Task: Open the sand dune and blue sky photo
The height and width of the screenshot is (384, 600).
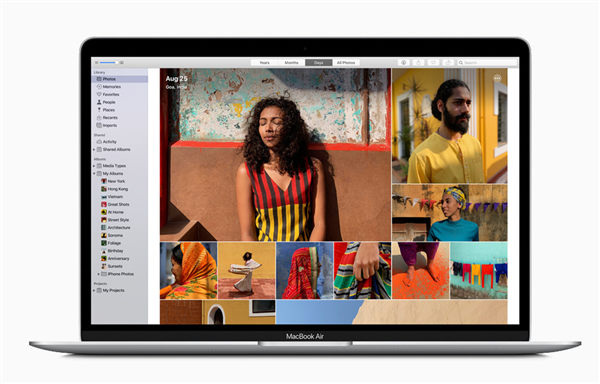Action: 392,312
